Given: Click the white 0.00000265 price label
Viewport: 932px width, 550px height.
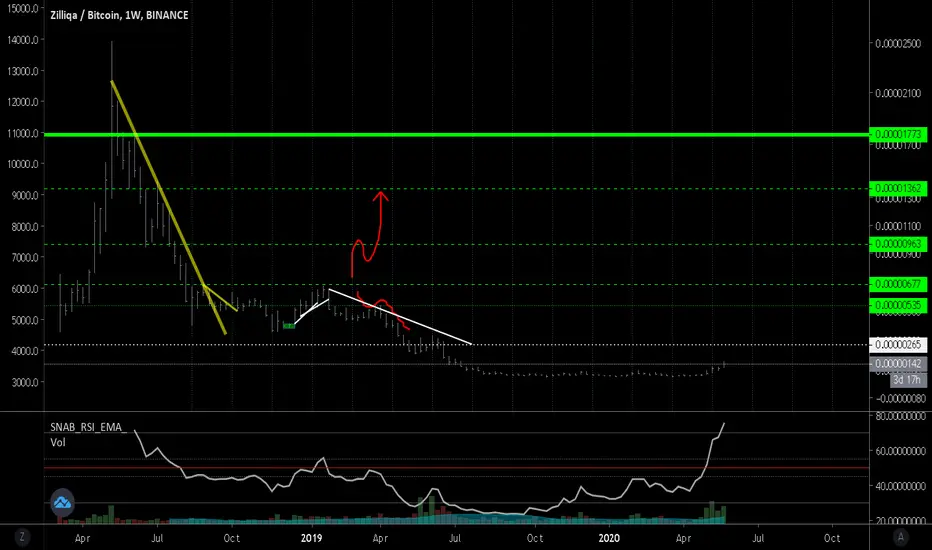Looking at the screenshot, I should coord(898,344).
